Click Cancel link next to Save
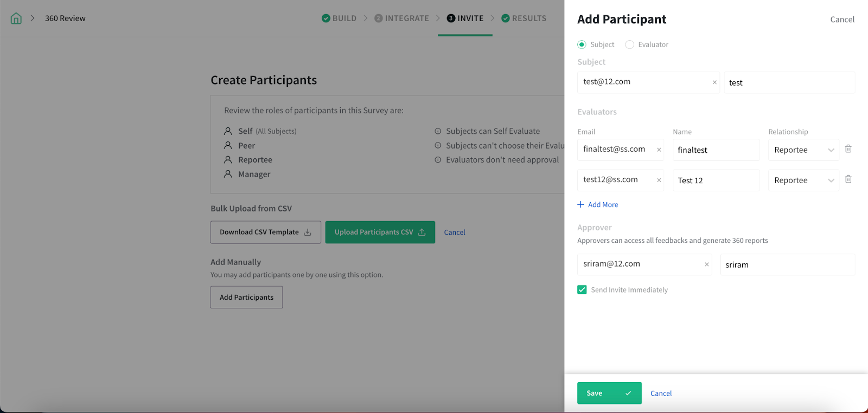 (661, 393)
